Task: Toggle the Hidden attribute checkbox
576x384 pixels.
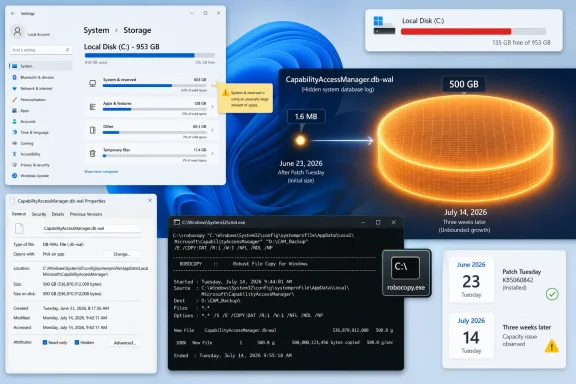Action: [x=77, y=342]
